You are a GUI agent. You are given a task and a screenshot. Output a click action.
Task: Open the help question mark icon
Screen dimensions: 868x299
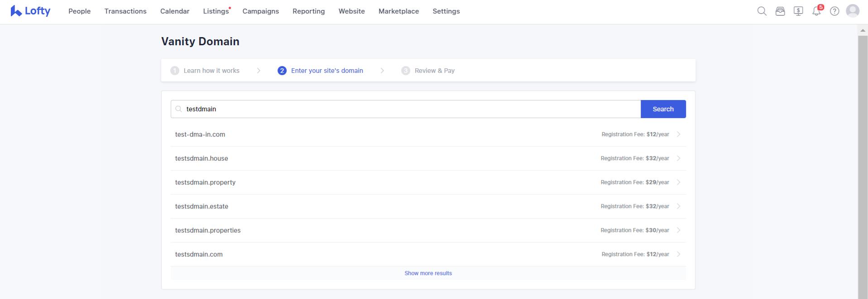pyautogui.click(x=834, y=11)
